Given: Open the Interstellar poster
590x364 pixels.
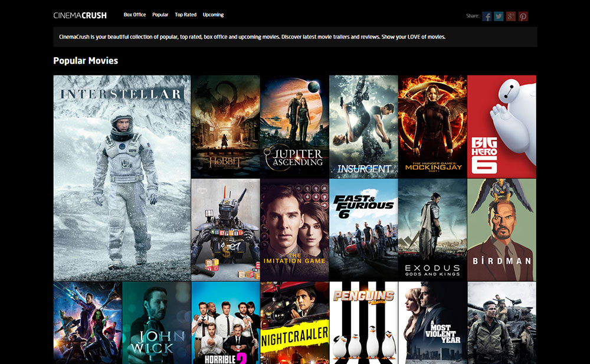Looking at the screenshot, I should [122, 178].
